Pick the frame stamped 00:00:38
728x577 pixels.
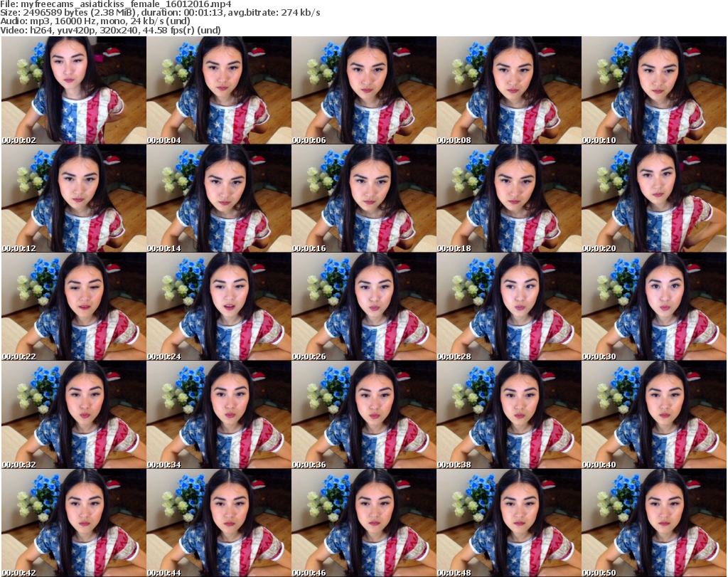509,415
